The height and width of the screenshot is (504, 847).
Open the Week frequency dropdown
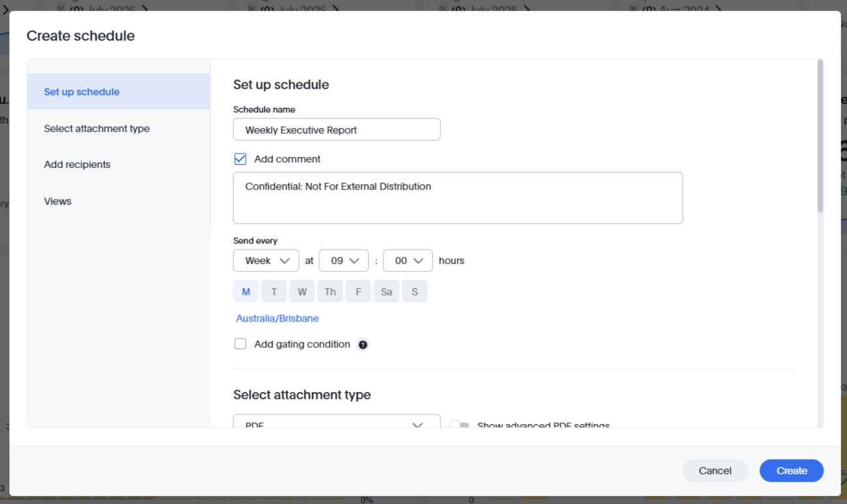click(266, 260)
